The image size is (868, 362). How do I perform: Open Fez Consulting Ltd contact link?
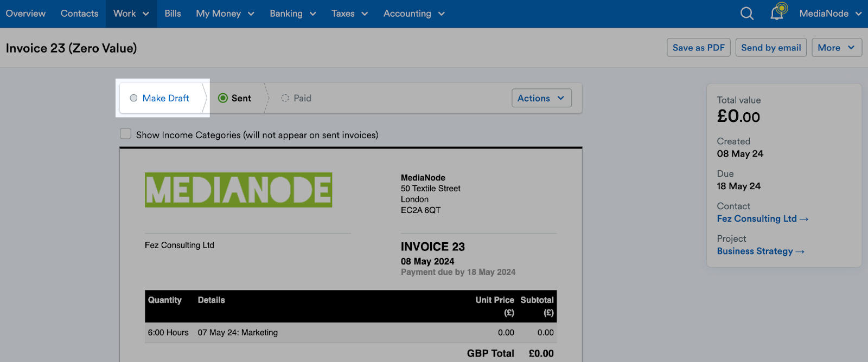coord(762,218)
